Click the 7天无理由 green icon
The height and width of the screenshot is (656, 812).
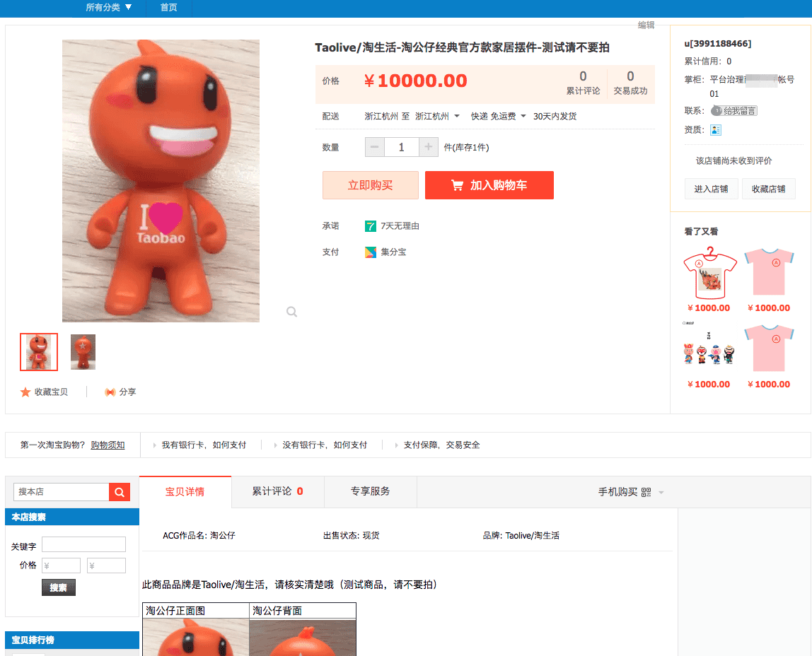tap(370, 226)
